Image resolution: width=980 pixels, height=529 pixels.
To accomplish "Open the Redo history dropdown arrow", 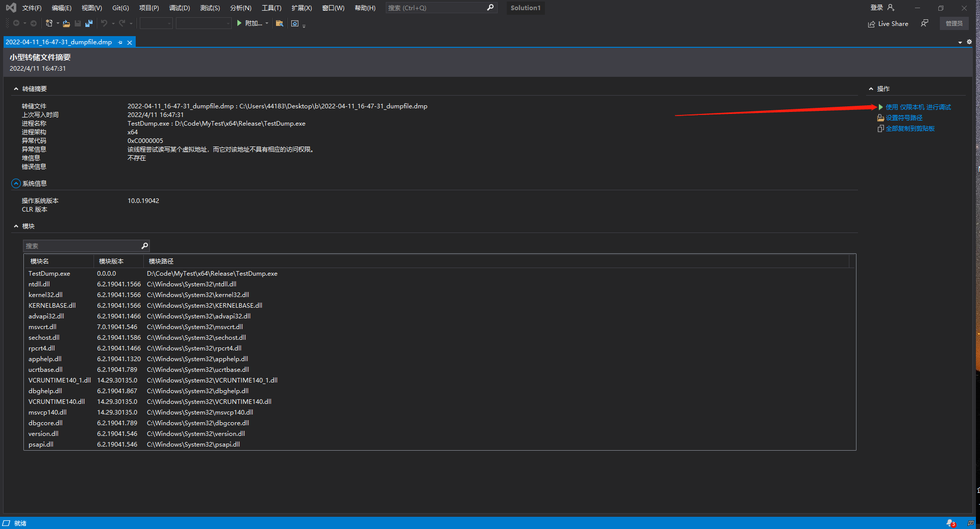I will click(131, 23).
